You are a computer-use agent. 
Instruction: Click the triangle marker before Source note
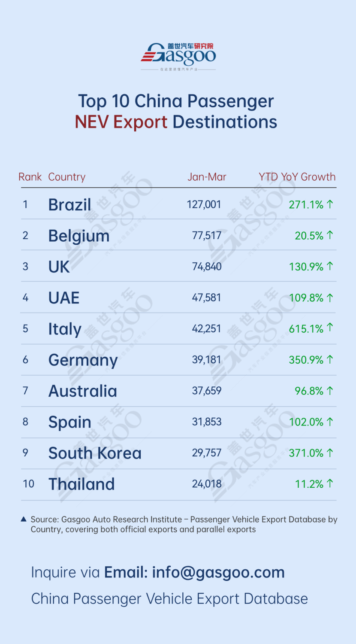24,519
